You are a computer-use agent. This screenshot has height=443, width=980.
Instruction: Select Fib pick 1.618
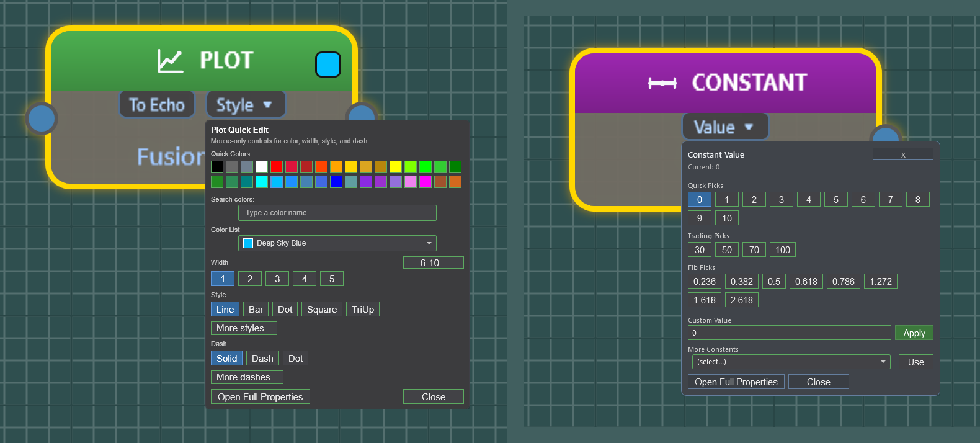coord(705,300)
